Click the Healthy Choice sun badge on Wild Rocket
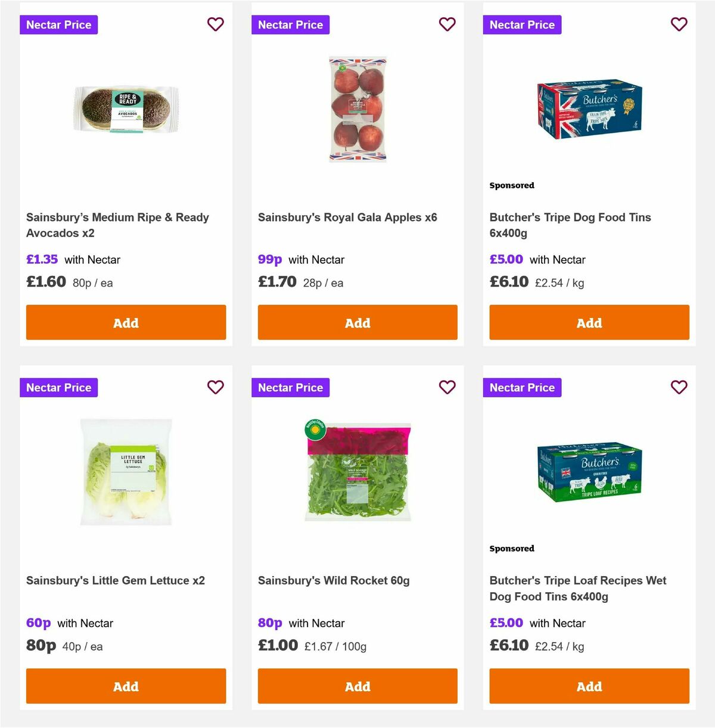The width and height of the screenshot is (715, 728). pyautogui.click(x=314, y=427)
